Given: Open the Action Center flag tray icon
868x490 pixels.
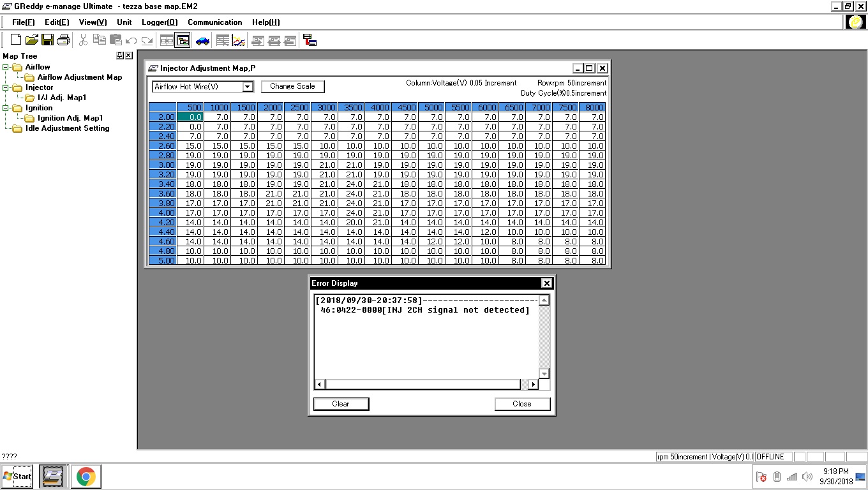Looking at the screenshot, I should point(761,477).
